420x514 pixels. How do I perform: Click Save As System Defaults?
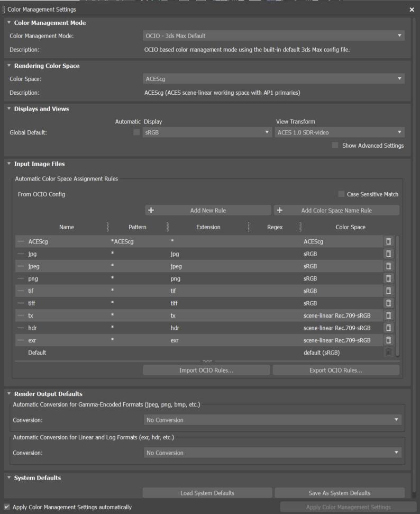tap(340, 493)
